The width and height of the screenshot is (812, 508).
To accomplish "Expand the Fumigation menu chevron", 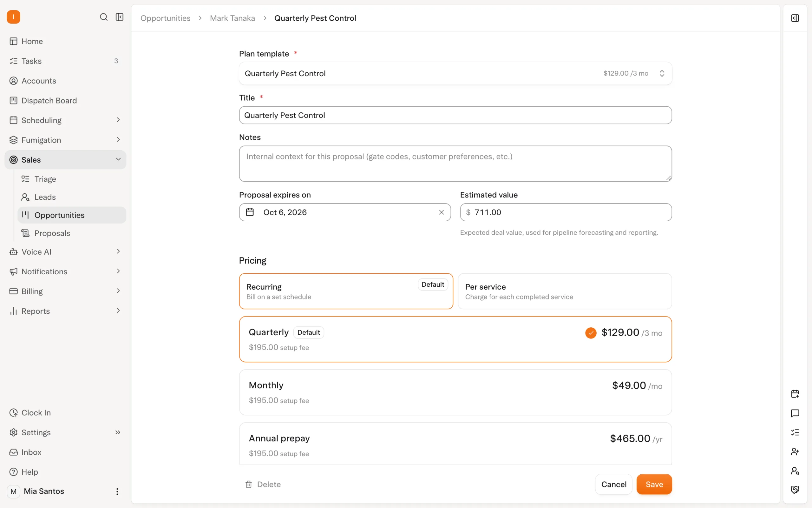I will [118, 140].
